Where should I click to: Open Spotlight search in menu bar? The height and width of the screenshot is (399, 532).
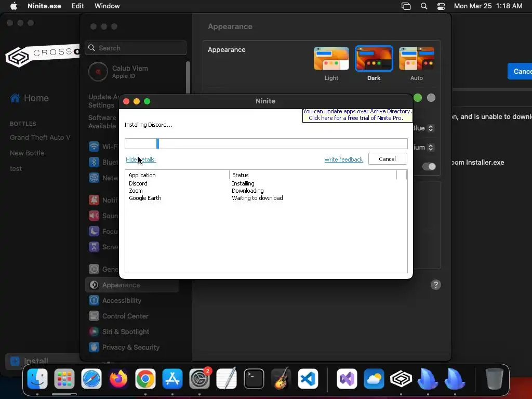[424, 6]
